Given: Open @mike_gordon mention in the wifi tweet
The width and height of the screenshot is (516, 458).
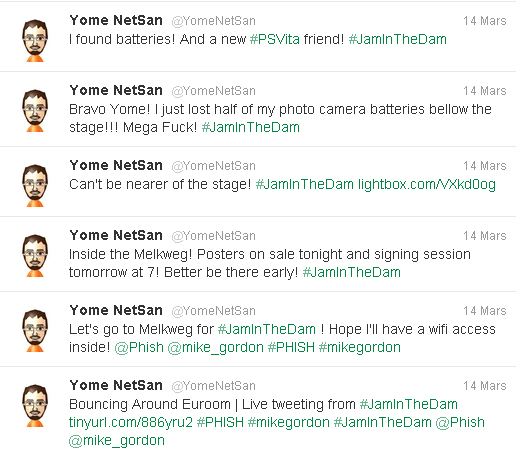Looking at the screenshot, I should pyautogui.click(x=215, y=347).
